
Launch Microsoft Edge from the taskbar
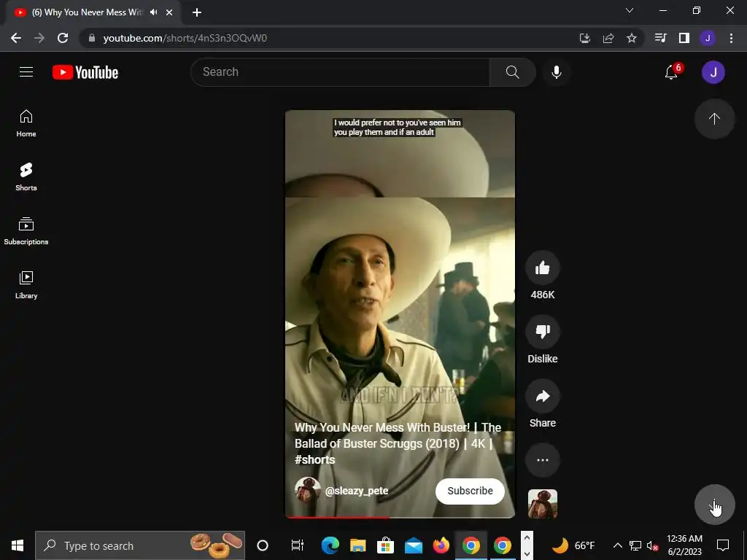coord(330,545)
